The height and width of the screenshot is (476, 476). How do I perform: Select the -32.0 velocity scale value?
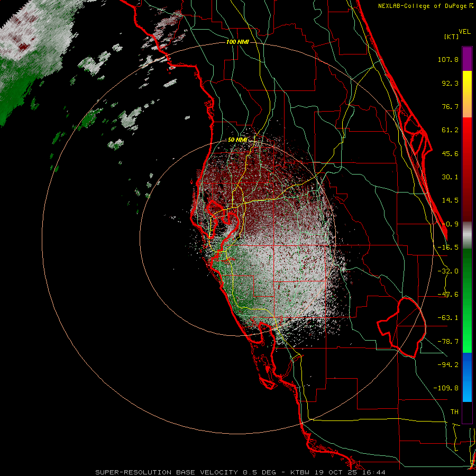pos(448,271)
